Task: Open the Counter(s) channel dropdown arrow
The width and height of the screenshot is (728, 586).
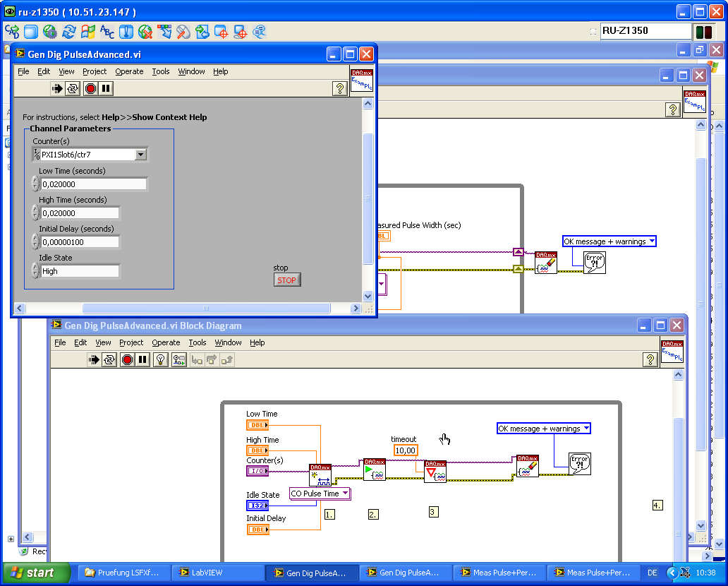Action: pyautogui.click(x=140, y=155)
